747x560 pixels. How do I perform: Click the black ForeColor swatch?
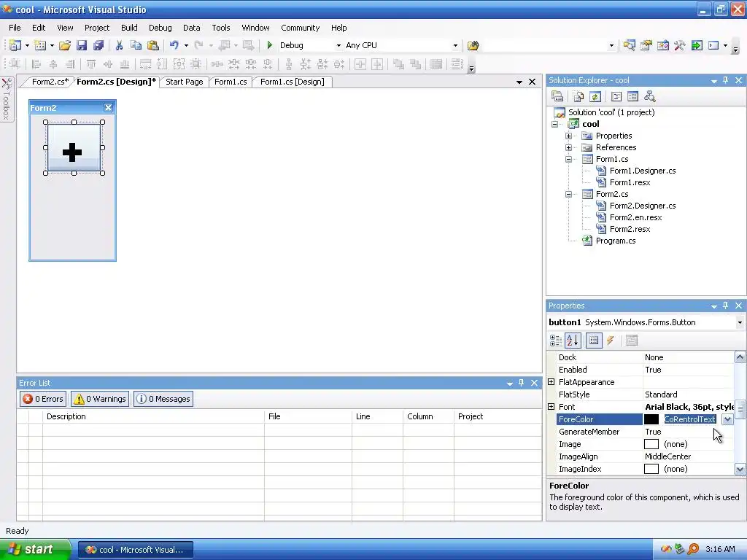pos(651,419)
